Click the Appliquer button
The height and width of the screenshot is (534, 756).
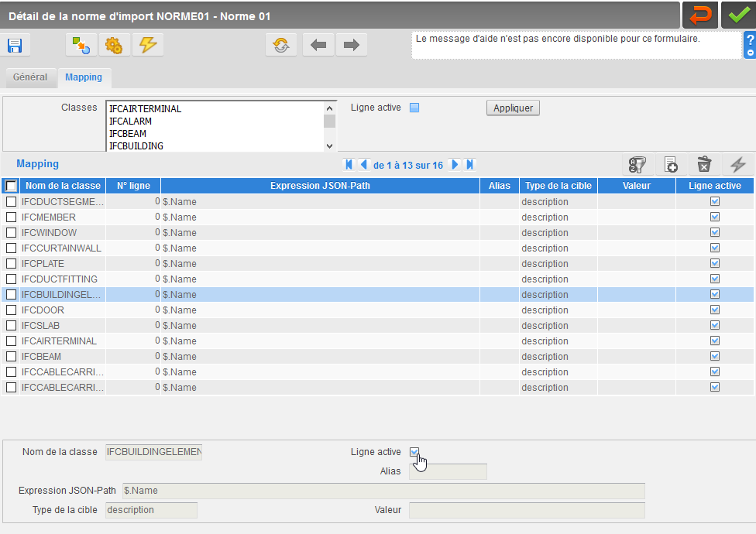[513, 108]
